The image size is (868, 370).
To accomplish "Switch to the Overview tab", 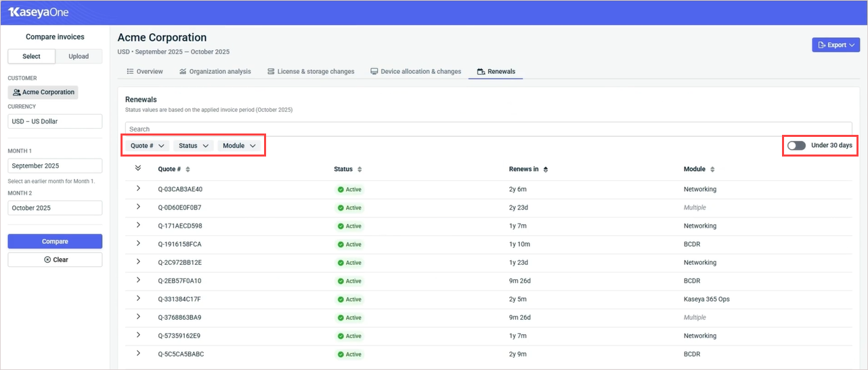I will pyautogui.click(x=145, y=71).
